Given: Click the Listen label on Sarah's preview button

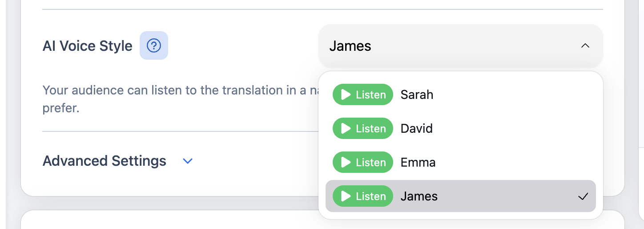Looking at the screenshot, I should pyautogui.click(x=370, y=95).
